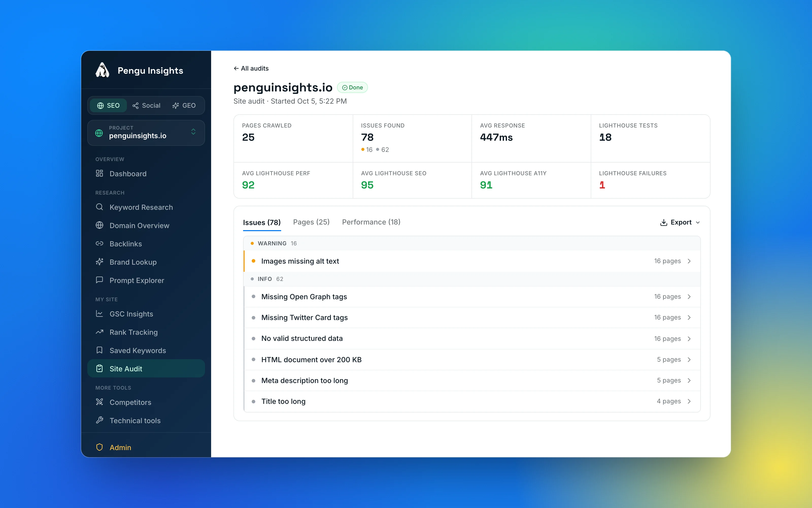The image size is (812, 508).
Task: Click the Dashboard grid icon
Action: [x=99, y=173]
